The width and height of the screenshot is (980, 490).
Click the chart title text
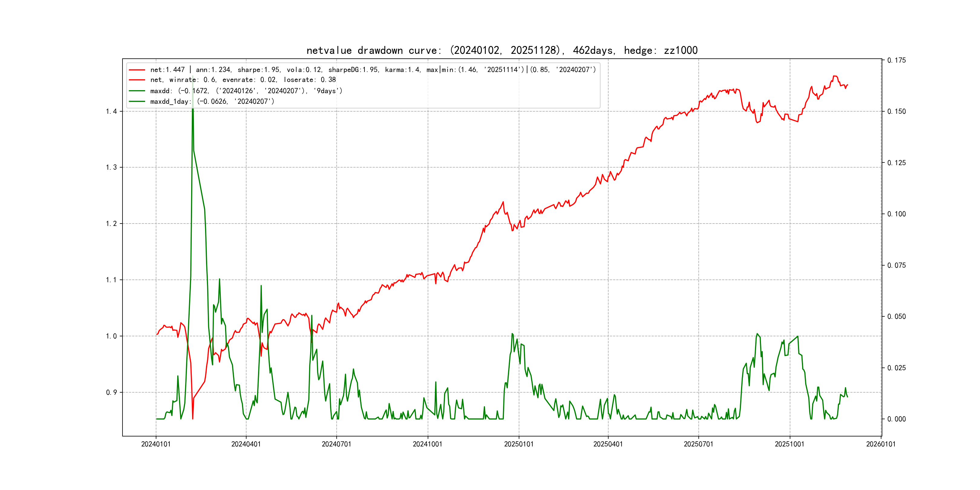pos(502,51)
